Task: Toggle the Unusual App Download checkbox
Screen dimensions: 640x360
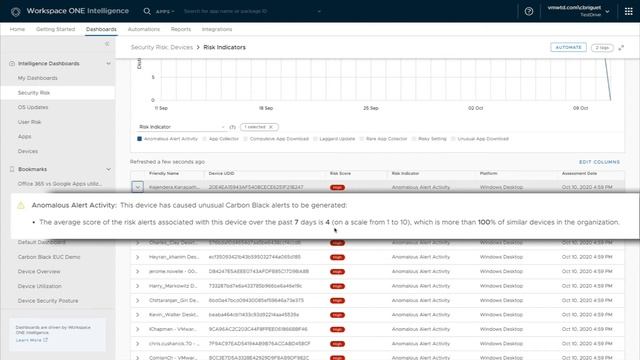Action: [453, 139]
